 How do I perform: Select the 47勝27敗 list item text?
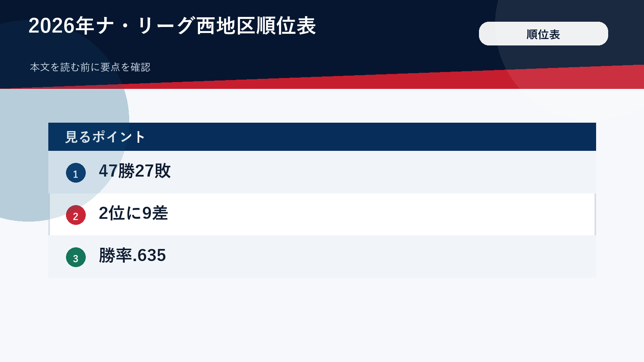(135, 171)
